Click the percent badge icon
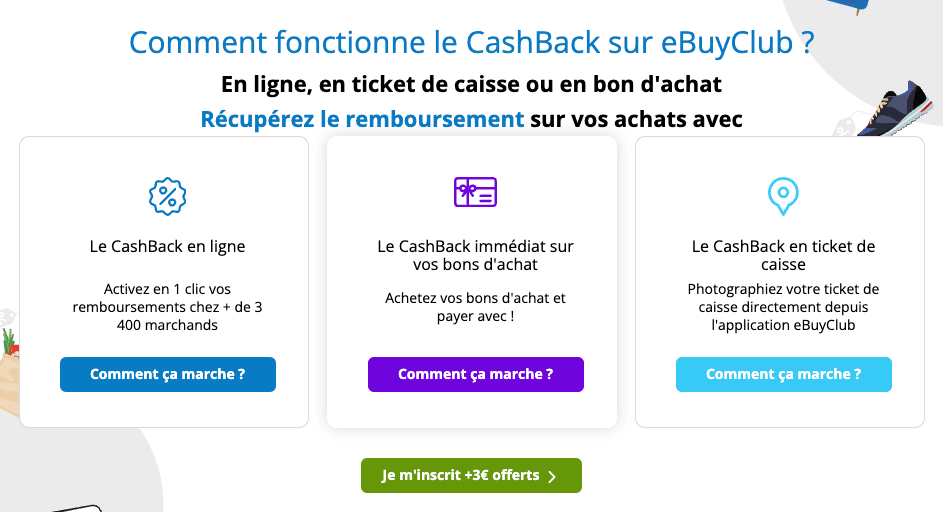The image size is (943, 512). point(167,196)
